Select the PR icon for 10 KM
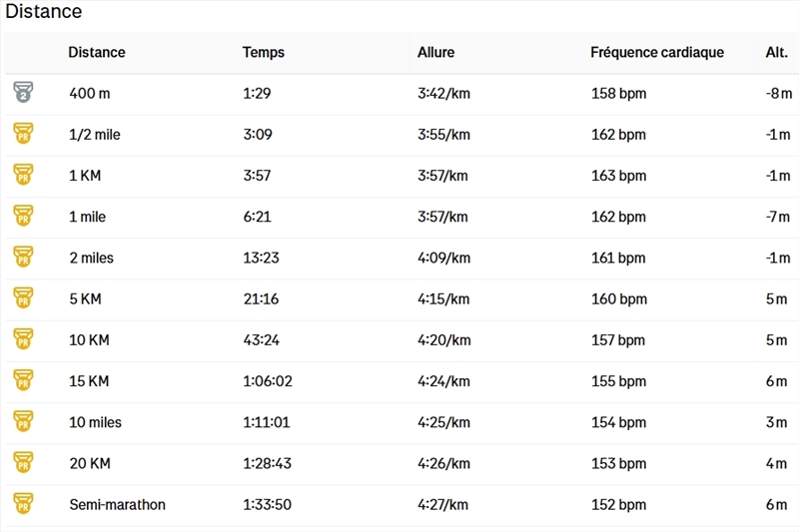Viewport: 799px width, 532px height. (x=23, y=339)
